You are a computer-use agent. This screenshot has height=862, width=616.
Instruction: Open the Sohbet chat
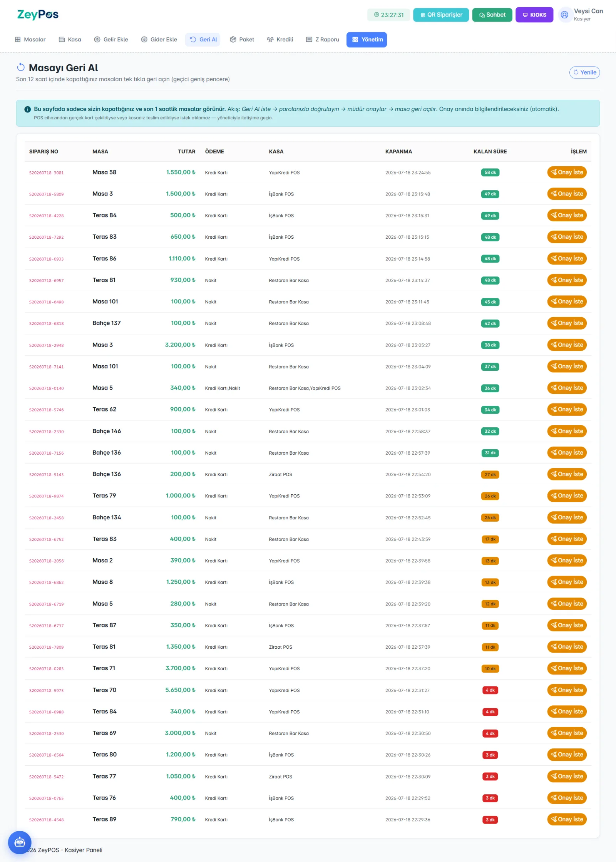click(x=492, y=15)
